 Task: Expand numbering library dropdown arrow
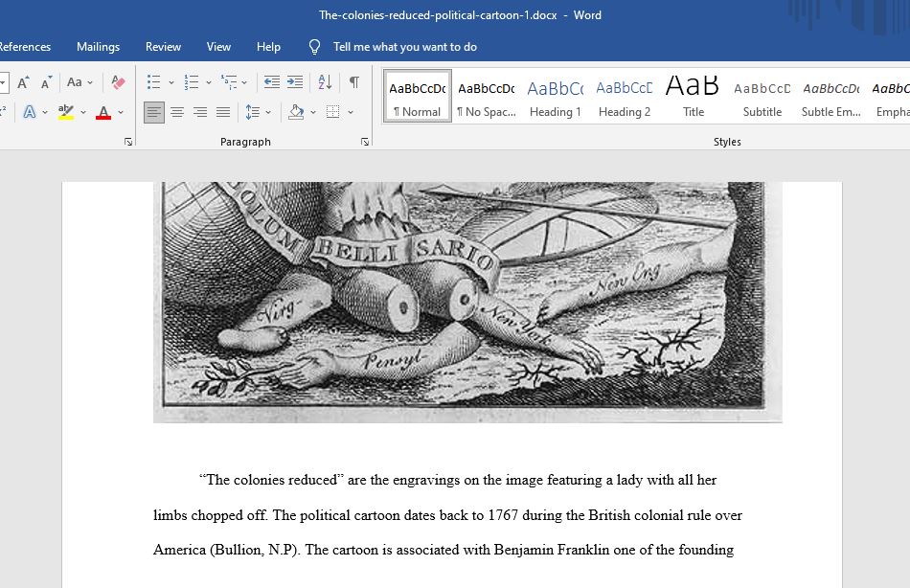209,82
